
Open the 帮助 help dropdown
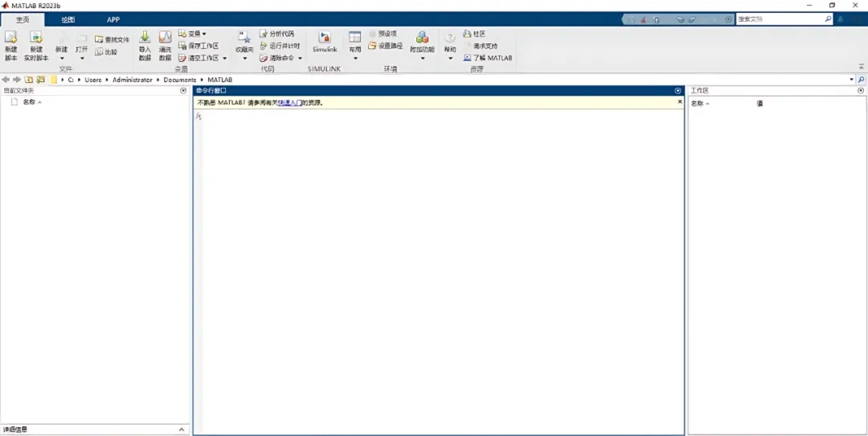pos(450,47)
